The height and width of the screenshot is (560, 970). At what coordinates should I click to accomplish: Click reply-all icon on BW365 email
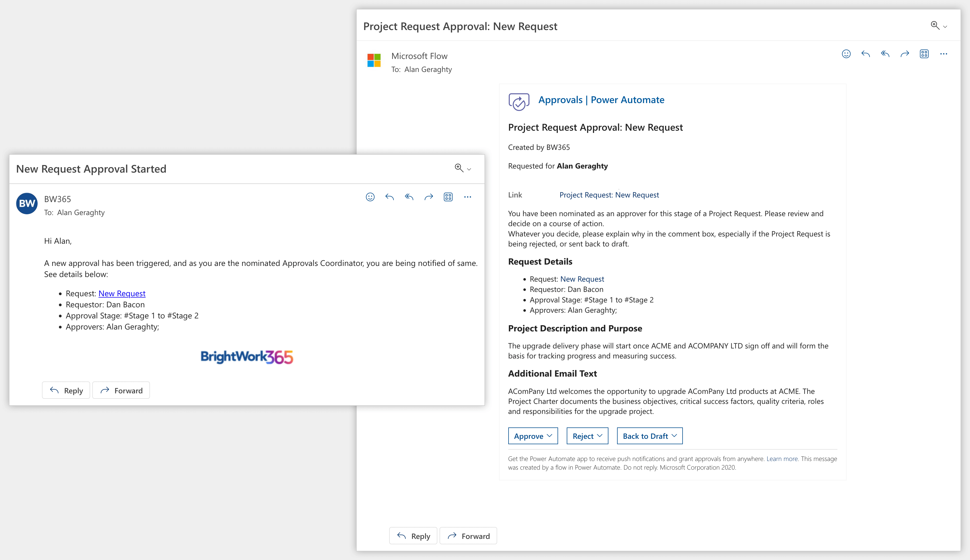pos(409,197)
